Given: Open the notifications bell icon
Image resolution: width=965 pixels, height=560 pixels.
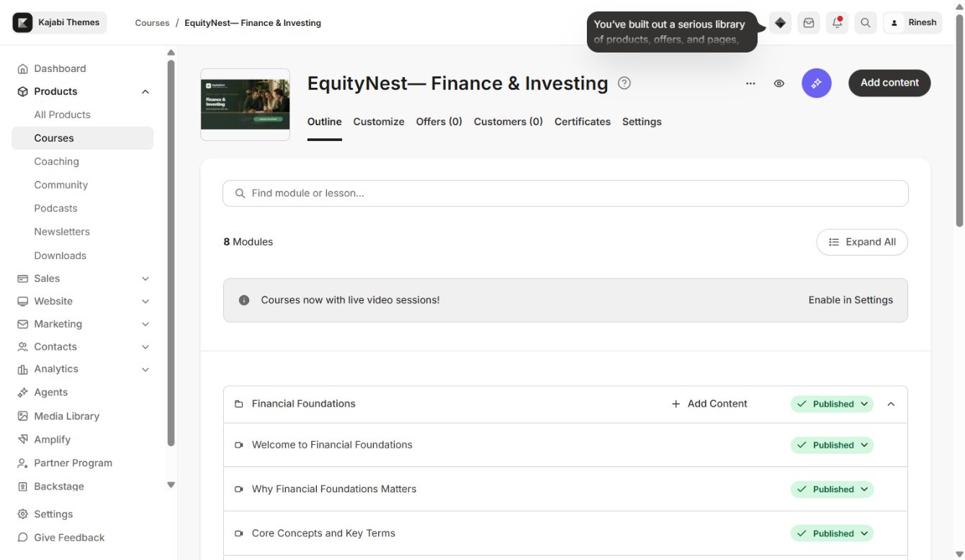Looking at the screenshot, I should pos(837,23).
